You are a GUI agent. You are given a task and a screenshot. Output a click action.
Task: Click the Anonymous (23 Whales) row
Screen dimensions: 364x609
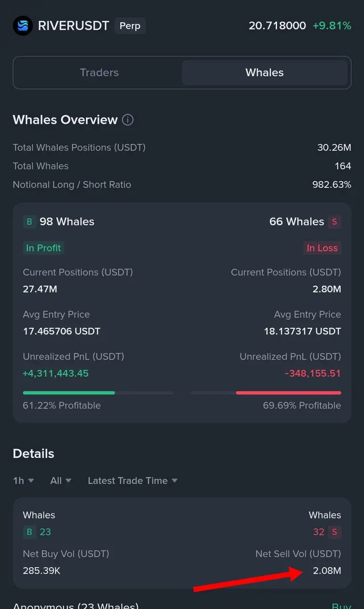click(x=76, y=605)
